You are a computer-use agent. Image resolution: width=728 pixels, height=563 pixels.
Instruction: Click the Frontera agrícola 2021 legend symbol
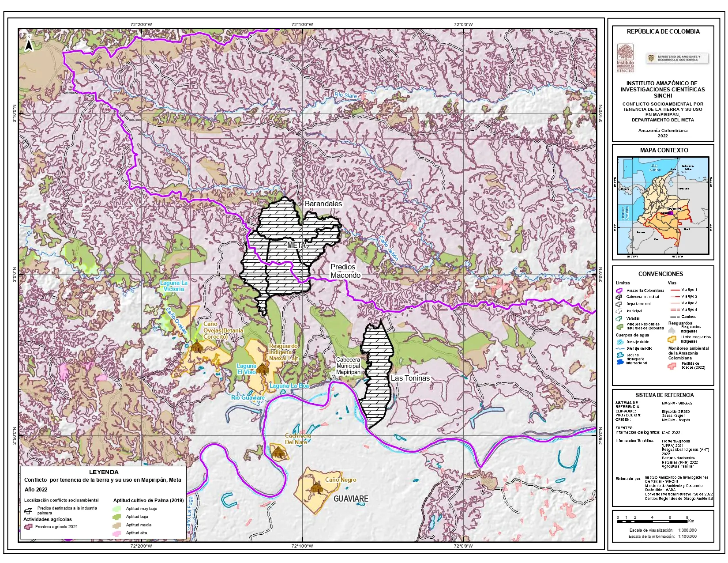click(x=28, y=526)
